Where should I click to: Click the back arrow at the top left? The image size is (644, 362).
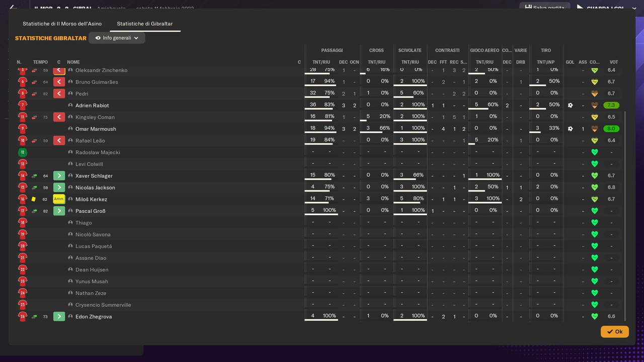coord(14,8)
